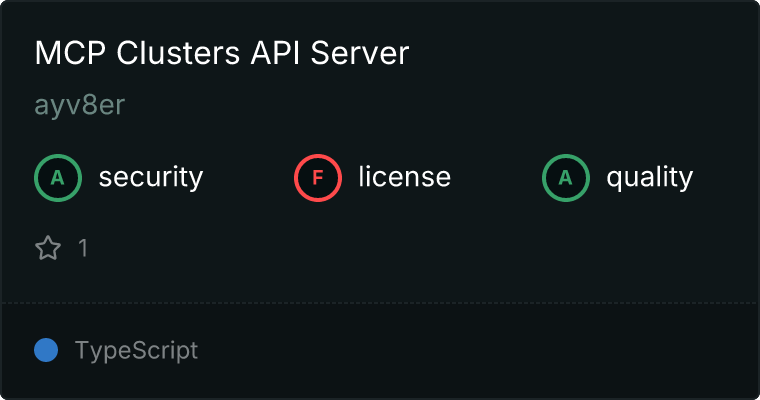Screen dimensions: 760x400
Task: Select the security label text
Action: click(150, 178)
